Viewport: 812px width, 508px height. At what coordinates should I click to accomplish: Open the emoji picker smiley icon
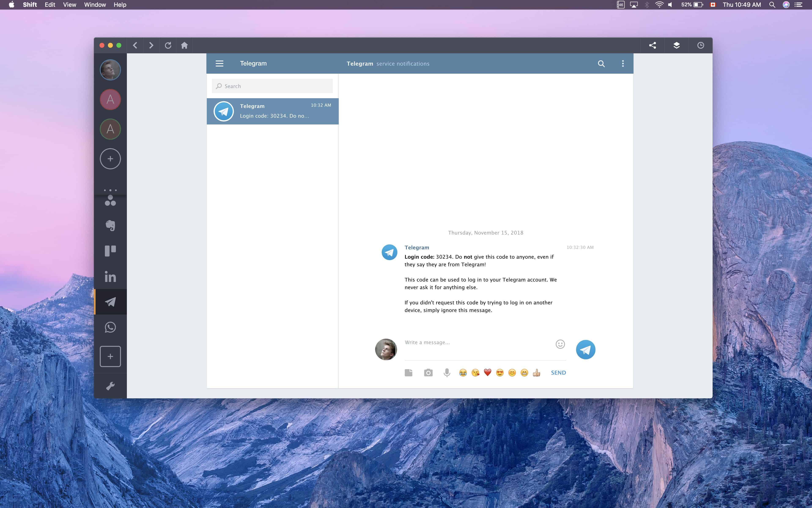[560, 344]
